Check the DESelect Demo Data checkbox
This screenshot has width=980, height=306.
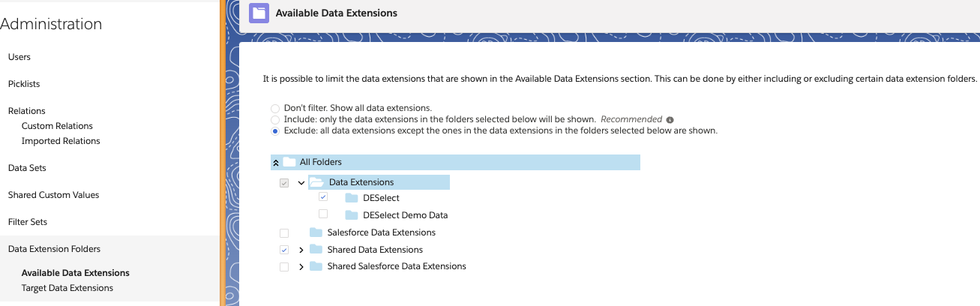pyautogui.click(x=323, y=214)
